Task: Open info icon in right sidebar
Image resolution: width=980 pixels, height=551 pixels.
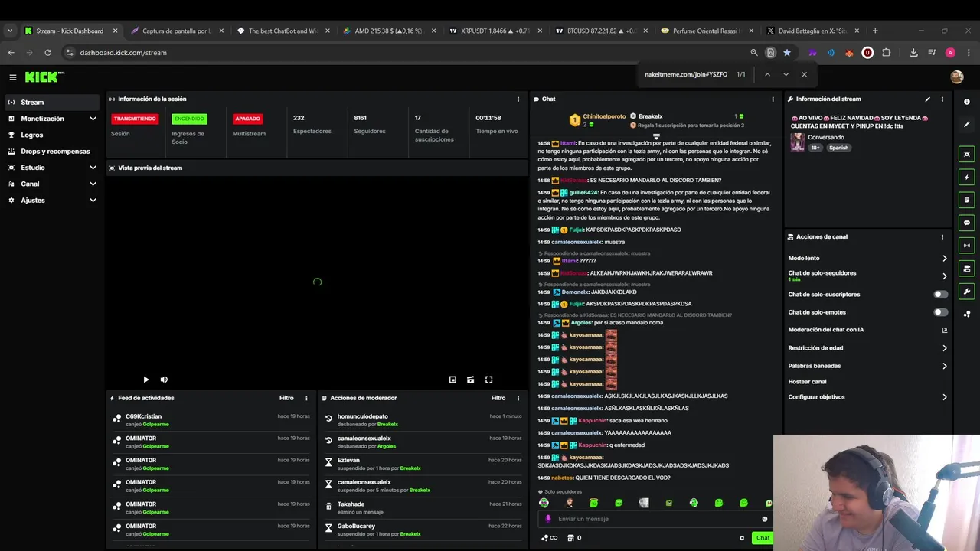Action: pos(967,102)
